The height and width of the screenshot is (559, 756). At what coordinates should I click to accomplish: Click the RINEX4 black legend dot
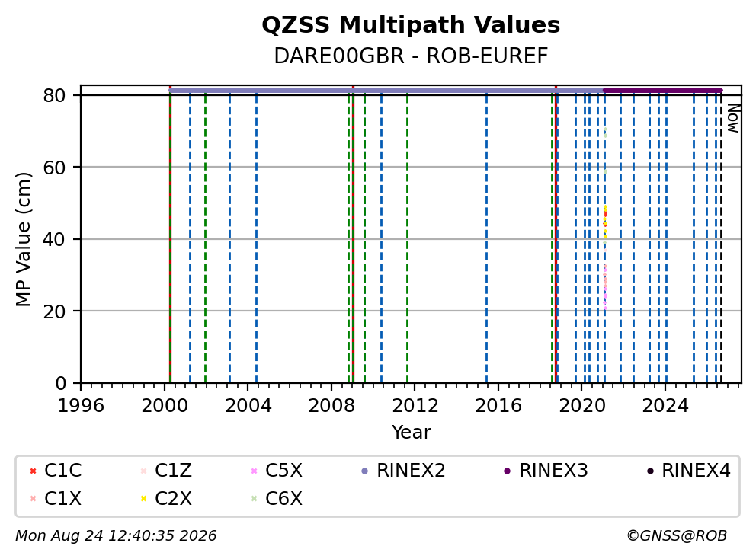pyautogui.click(x=650, y=471)
